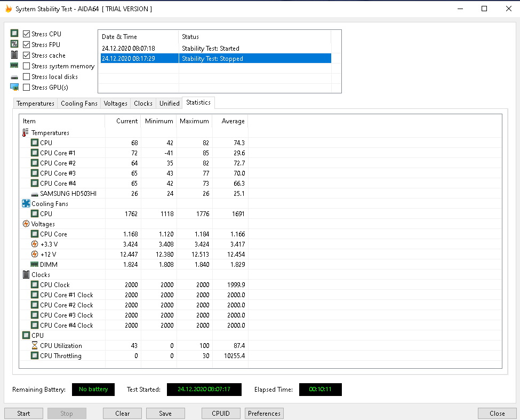Click the green square icon beside CPU group
The height and width of the screenshot is (420, 520).
coord(26,335)
